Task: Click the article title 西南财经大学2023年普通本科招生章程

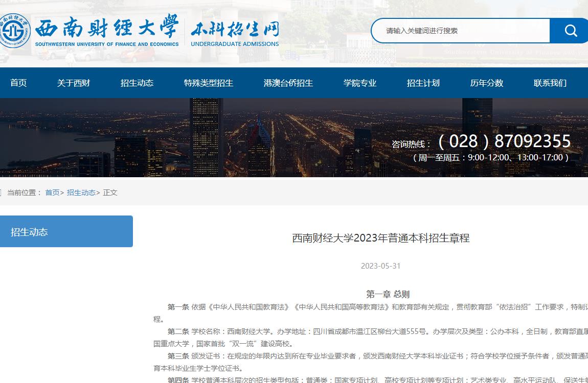Action: 380,238
